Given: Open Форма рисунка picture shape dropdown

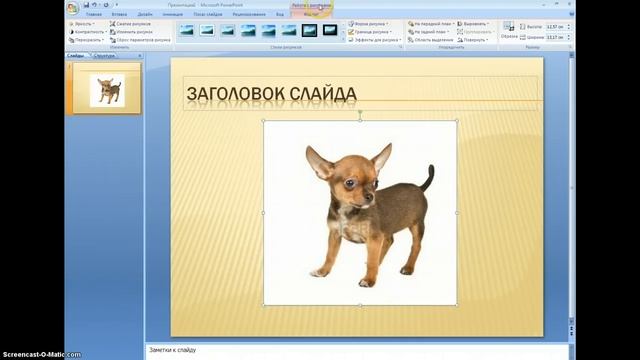Looking at the screenshot, I should [369, 24].
